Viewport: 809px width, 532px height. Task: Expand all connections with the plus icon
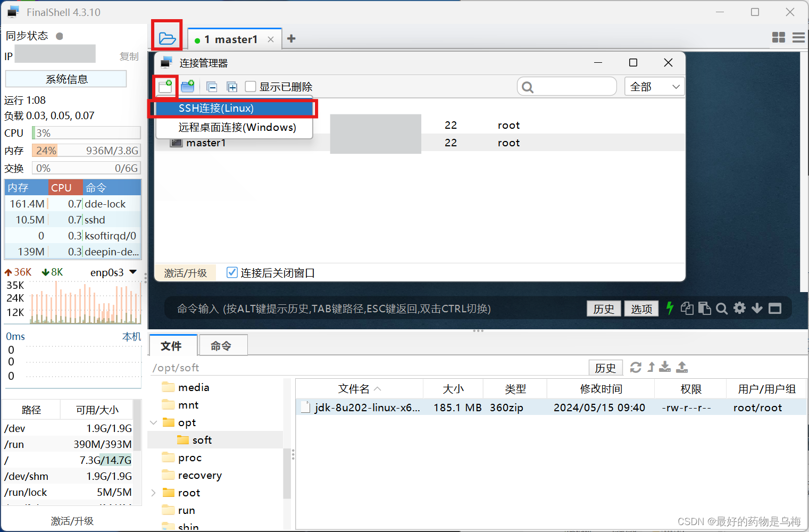232,86
